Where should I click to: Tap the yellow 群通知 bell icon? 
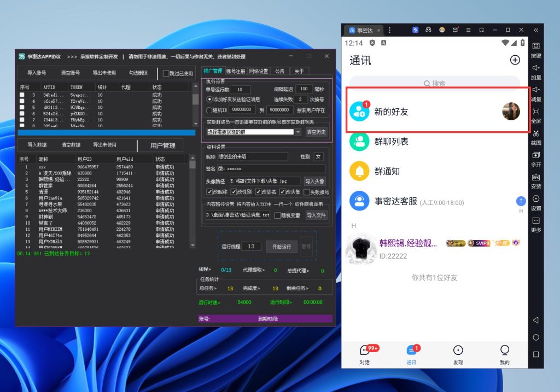click(x=359, y=171)
